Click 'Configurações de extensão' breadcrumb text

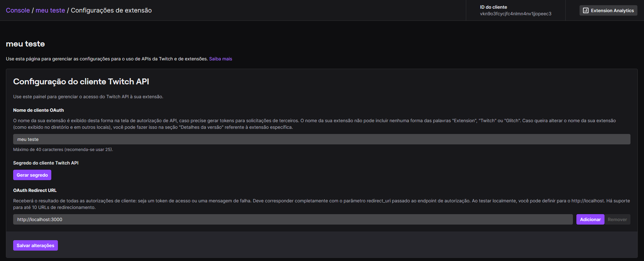pyautogui.click(x=111, y=10)
